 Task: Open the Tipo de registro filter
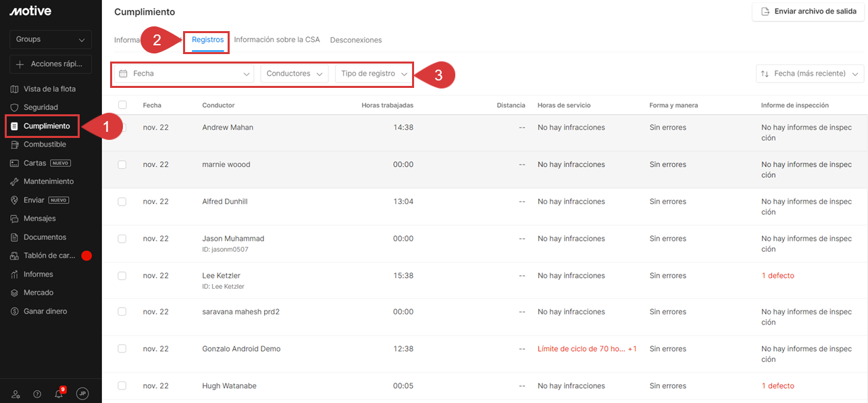(374, 74)
